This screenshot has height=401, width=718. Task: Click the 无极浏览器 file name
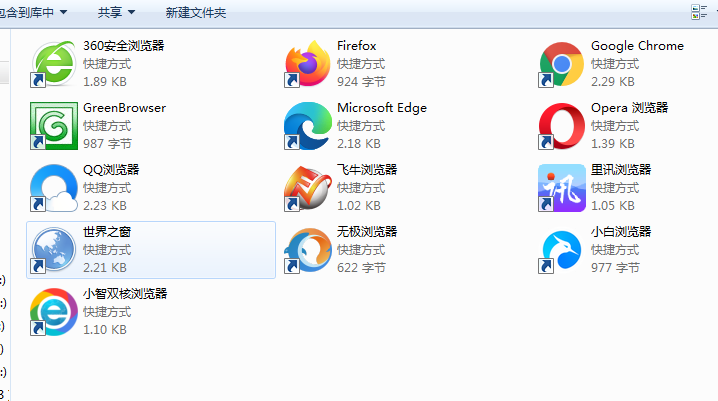tap(367, 232)
